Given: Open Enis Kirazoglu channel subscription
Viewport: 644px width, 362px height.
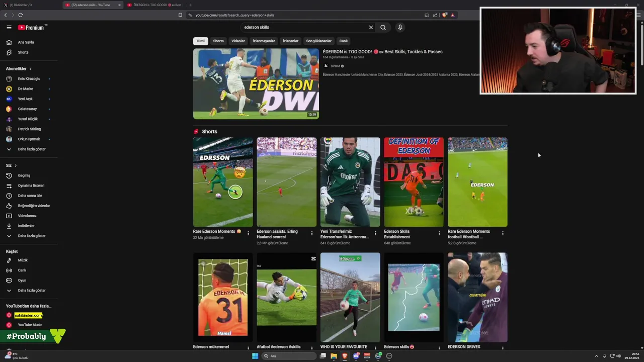Looking at the screenshot, I should [29, 79].
